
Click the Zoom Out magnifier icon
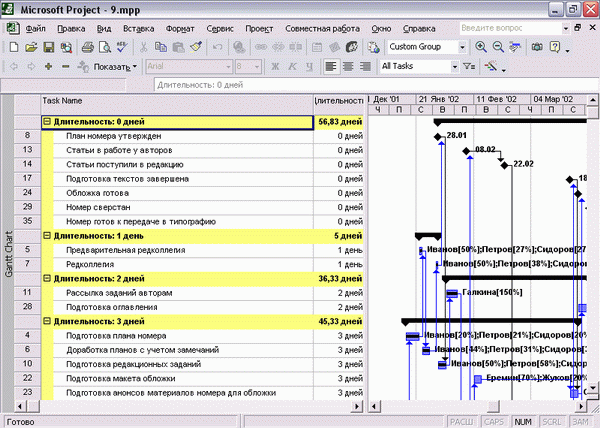tap(498, 47)
